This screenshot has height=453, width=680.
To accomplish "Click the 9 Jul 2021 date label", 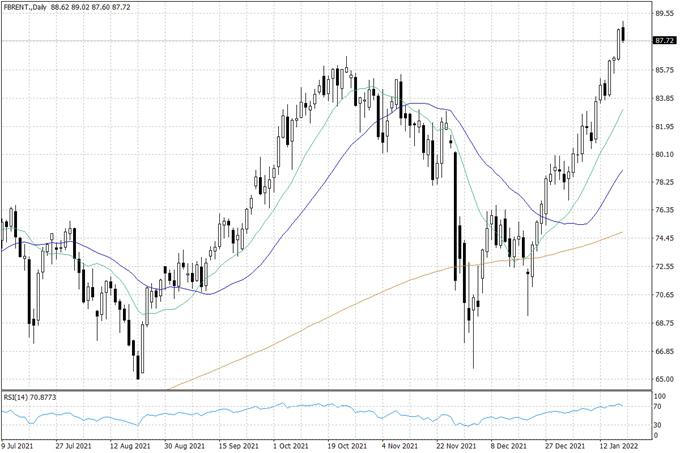I will click(22, 446).
